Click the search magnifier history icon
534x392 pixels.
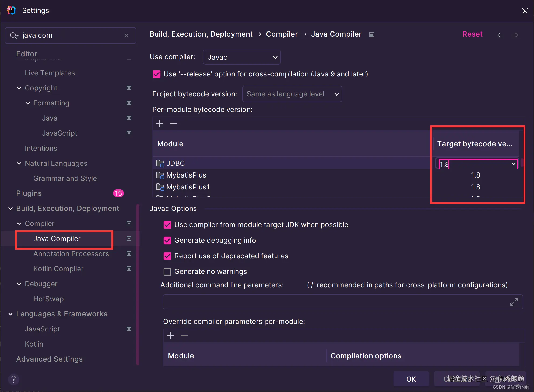click(x=14, y=36)
